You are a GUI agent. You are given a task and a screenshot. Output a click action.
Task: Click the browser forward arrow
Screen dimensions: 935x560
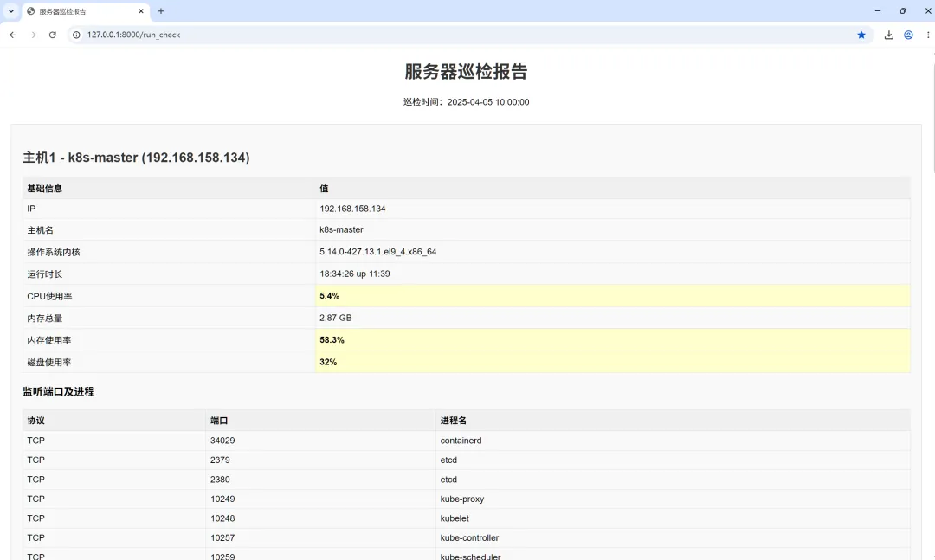tap(32, 35)
